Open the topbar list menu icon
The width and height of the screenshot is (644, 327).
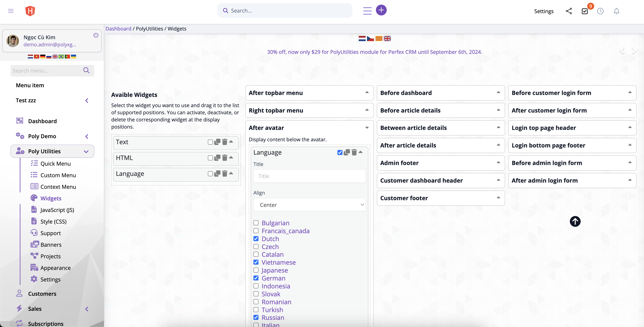pyautogui.click(x=367, y=11)
